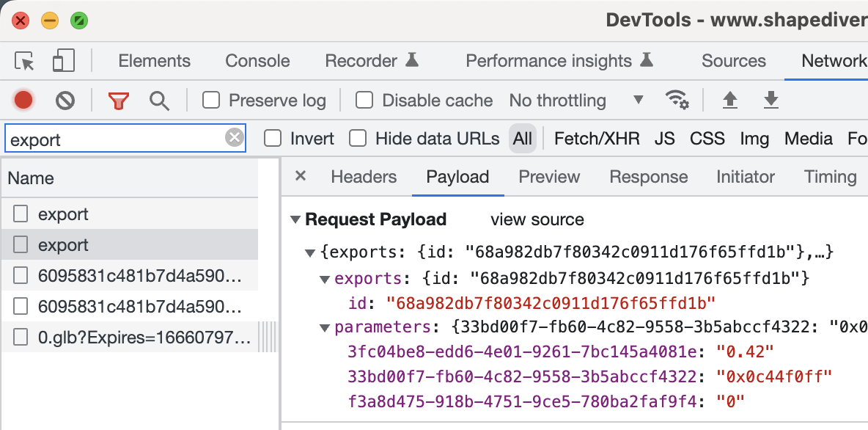Enable the Preserve log checkbox
Screen dimensions: 868x430
pos(211,101)
